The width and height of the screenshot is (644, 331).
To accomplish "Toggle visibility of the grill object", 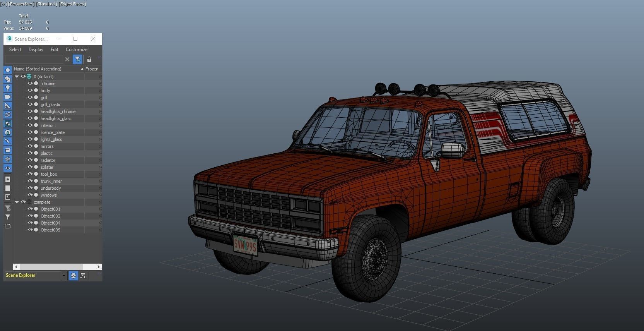I will click(30, 98).
